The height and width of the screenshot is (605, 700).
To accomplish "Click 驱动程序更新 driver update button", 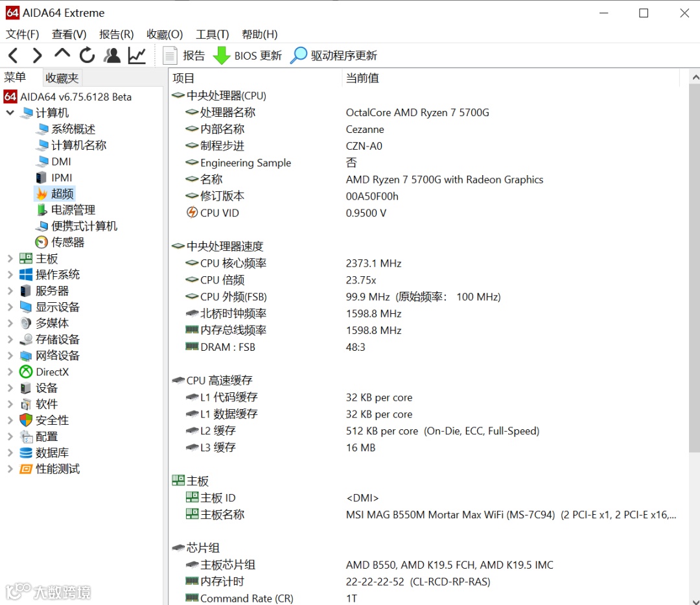I will (x=334, y=55).
